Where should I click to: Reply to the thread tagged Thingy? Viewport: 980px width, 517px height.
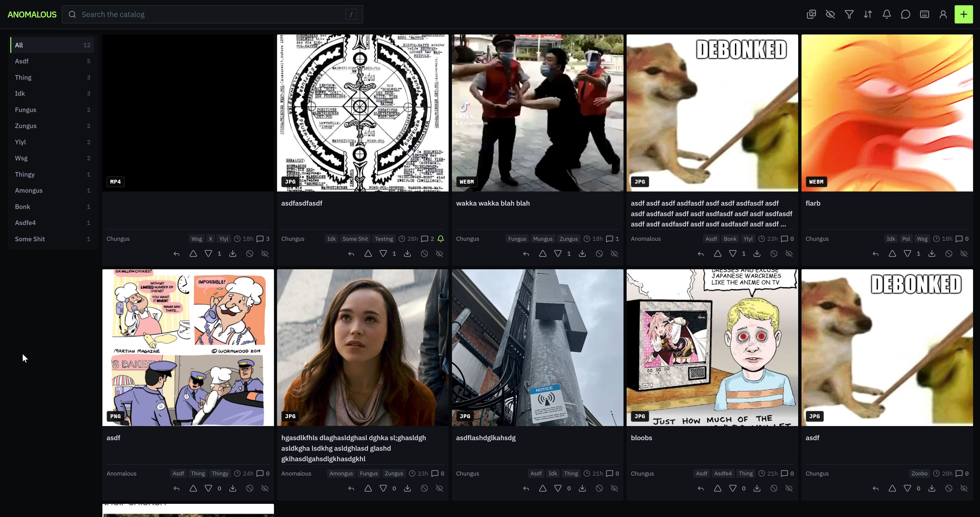pyautogui.click(x=177, y=488)
